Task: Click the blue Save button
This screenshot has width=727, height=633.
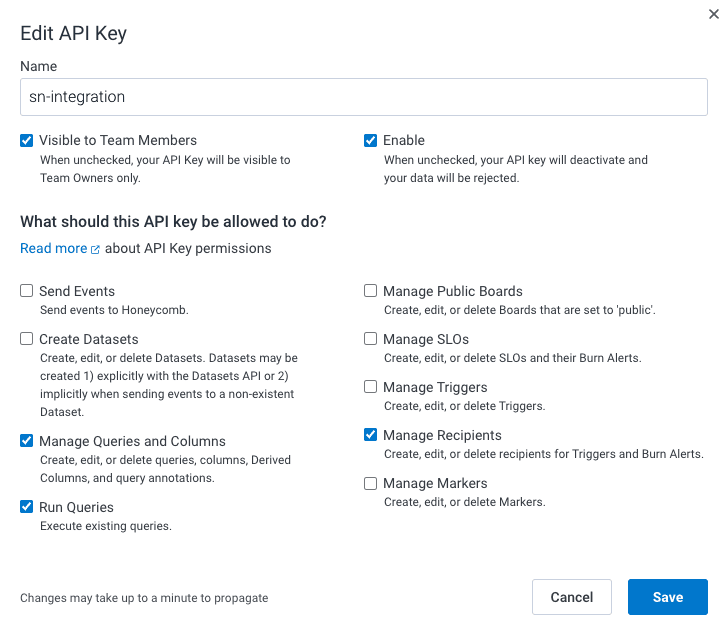Action: (x=667, y=597)
